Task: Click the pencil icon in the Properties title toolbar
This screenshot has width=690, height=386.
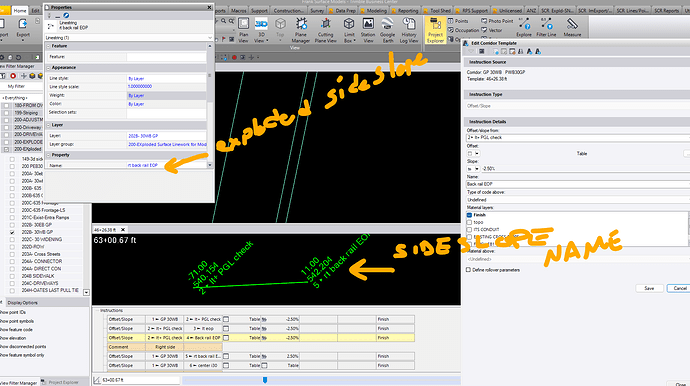Action: [x=66, y=15]
